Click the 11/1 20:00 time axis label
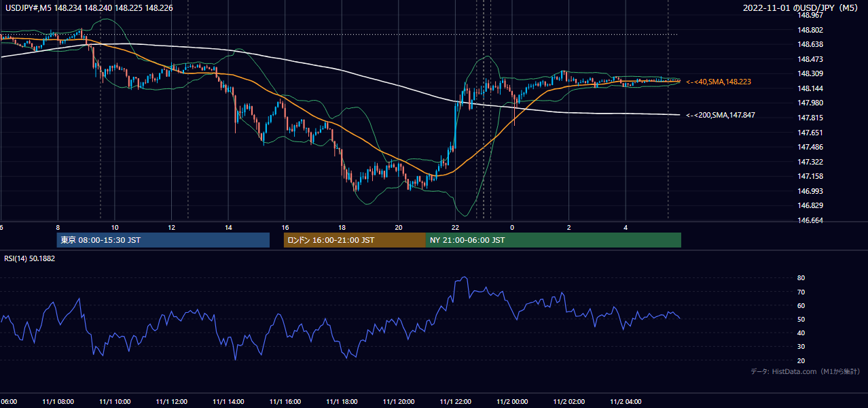 point(398,401)
